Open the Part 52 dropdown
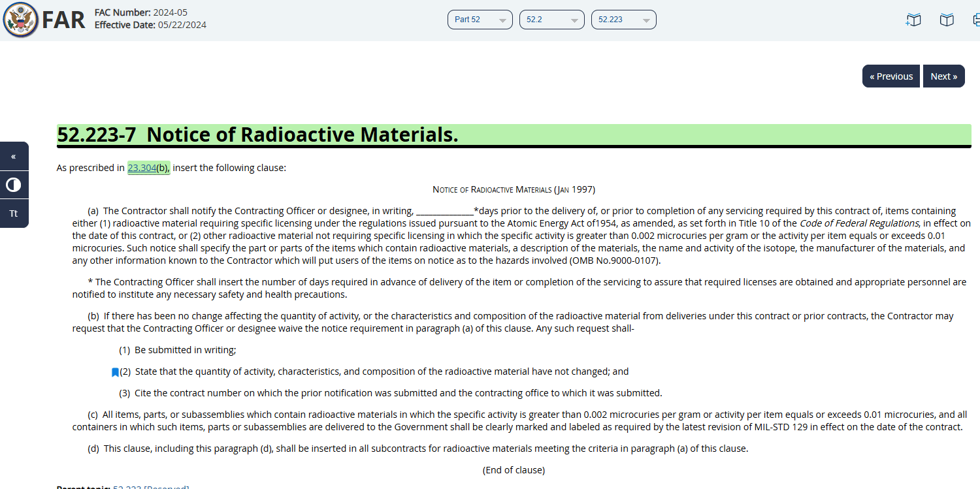 (480, 20)
